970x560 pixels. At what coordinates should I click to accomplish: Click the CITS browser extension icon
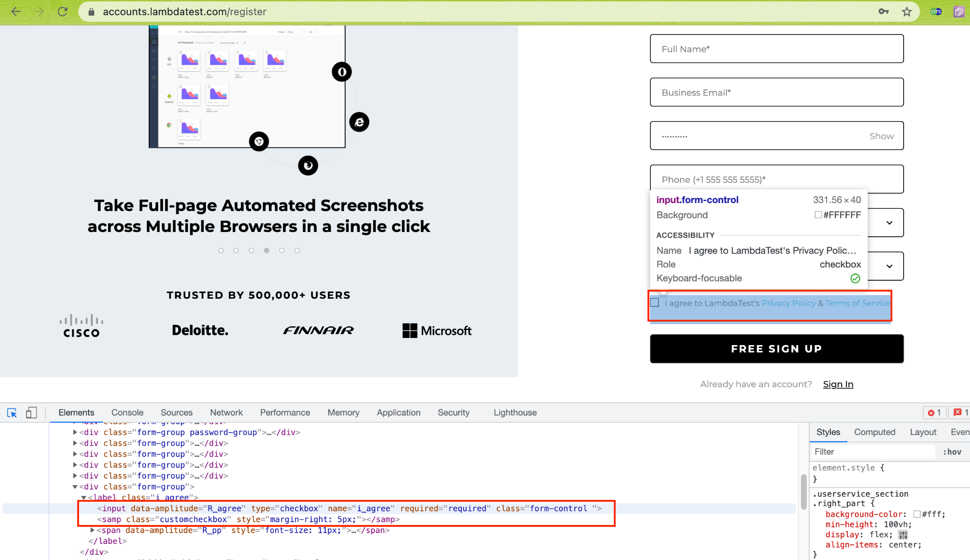[x=936, y=12]
